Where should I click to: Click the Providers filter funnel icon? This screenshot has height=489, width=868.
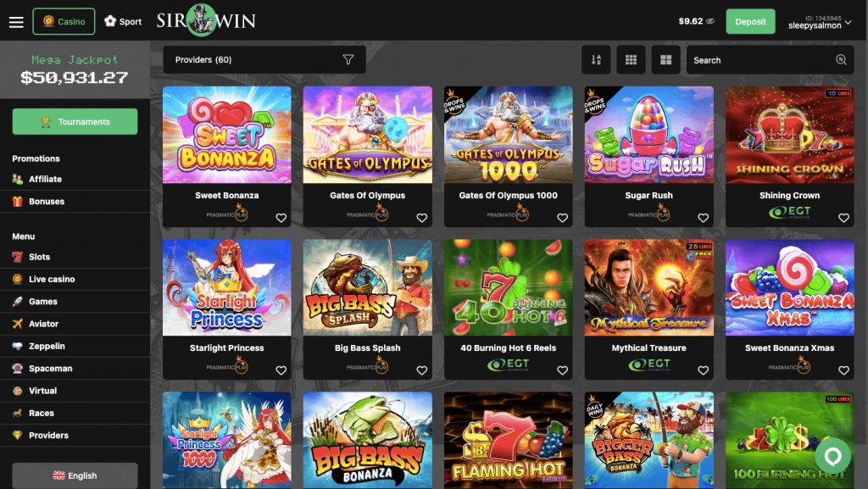348,59
